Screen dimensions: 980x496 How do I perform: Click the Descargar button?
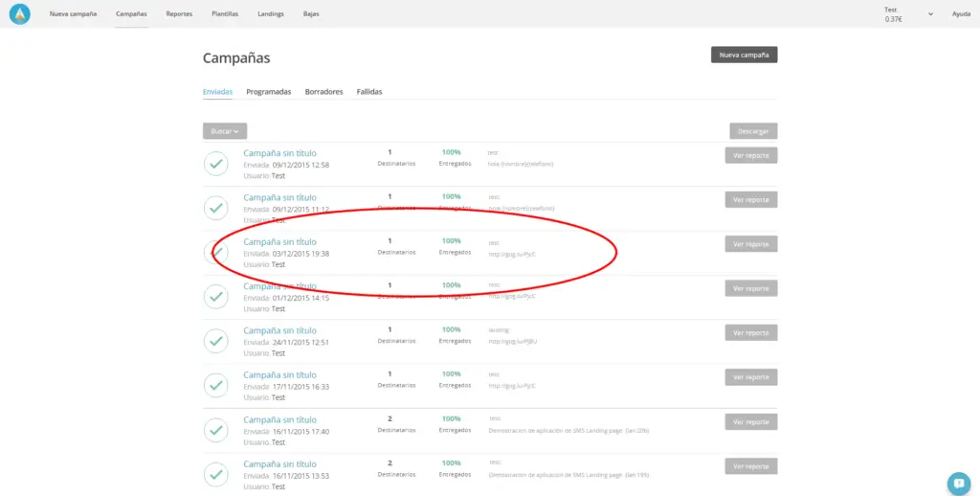coord(753,131)
